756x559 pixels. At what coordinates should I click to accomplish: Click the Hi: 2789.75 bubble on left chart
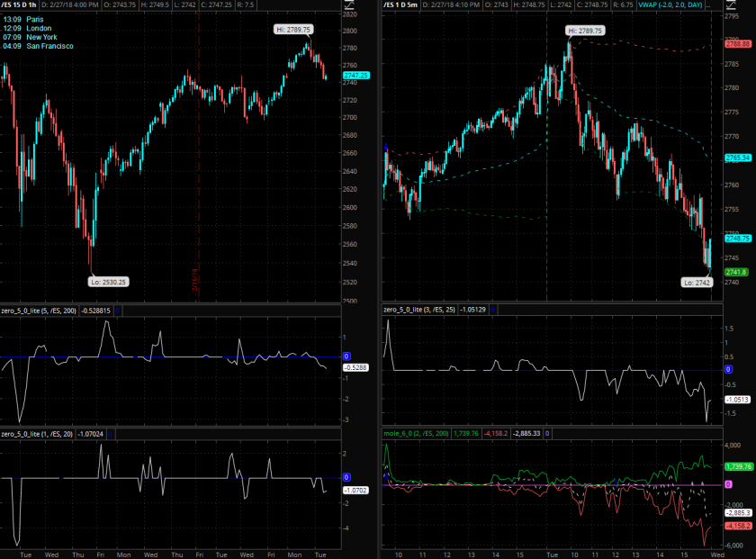point(294,30)
